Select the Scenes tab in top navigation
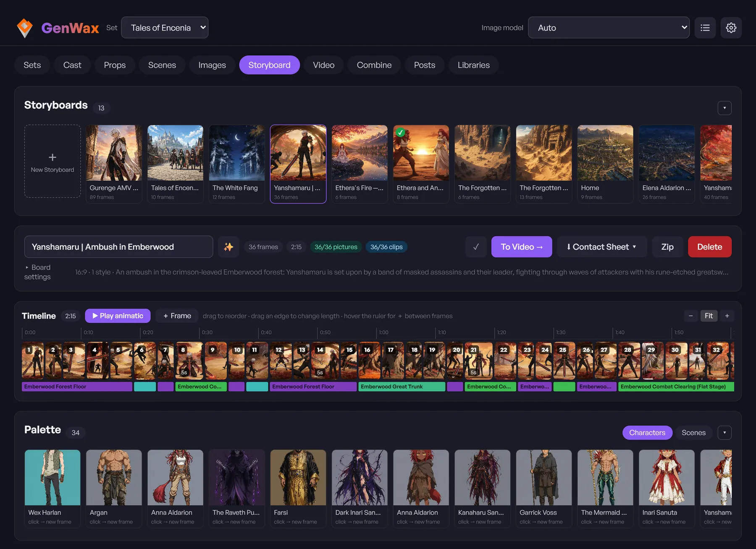The width and height of the screenshot is (756, 549). (x=162, y=65)
